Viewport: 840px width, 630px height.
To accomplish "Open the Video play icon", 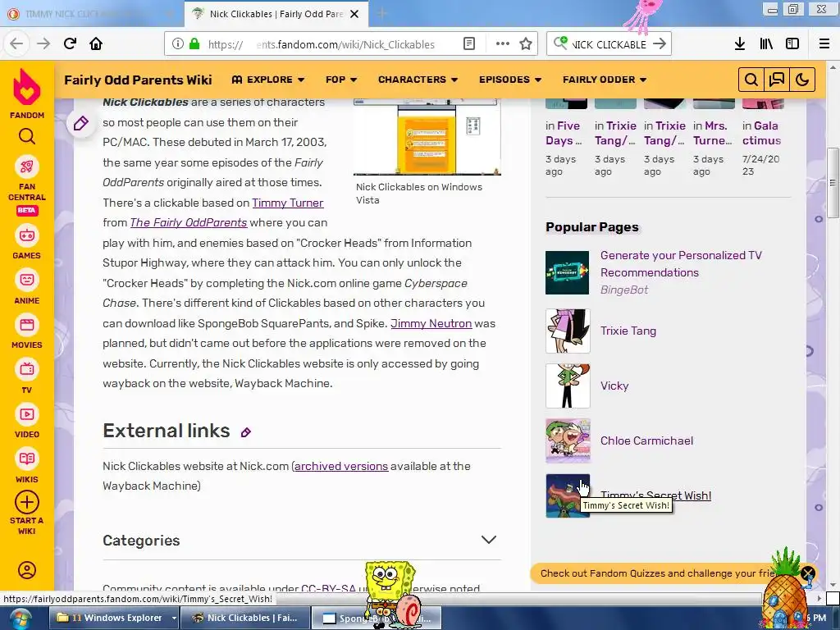I will pyautogui.click(x=27, y=414).
